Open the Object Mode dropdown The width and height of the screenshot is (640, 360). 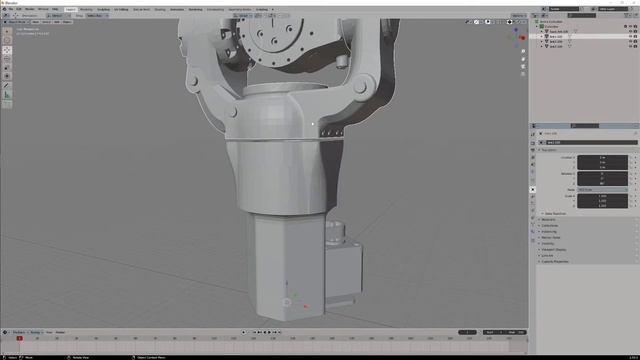(x=16, y=22)
